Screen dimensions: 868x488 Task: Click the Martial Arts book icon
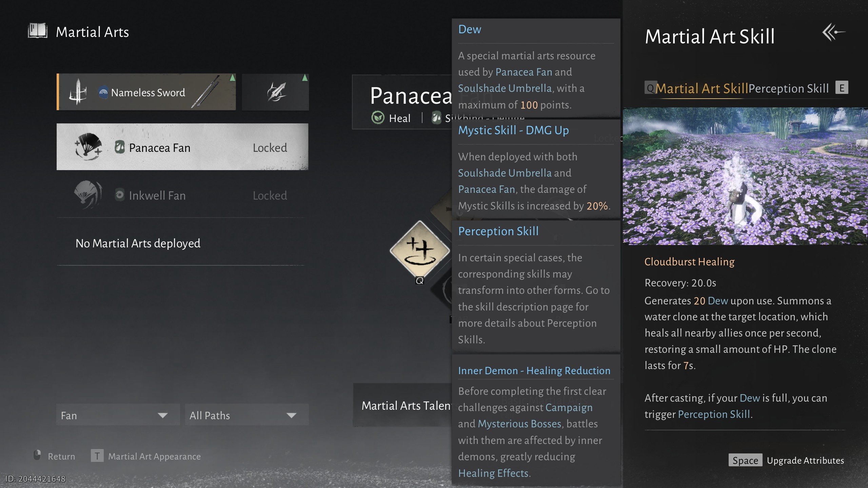pos(38,31)
